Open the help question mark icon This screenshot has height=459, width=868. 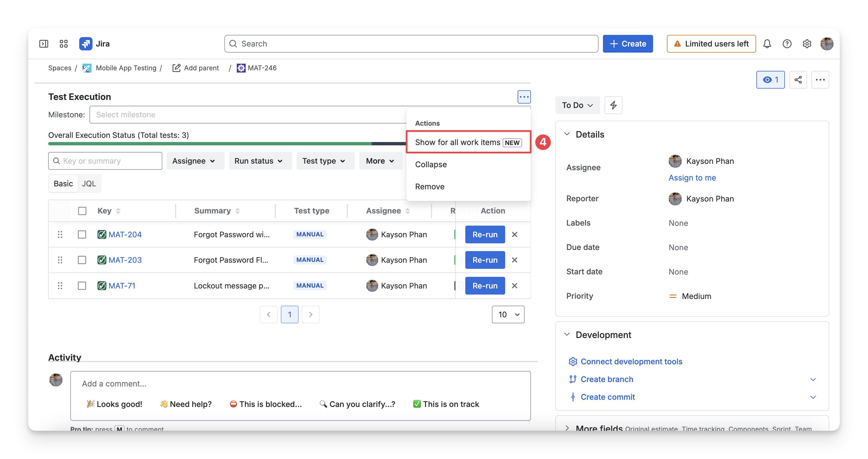[x=787, y=44]
